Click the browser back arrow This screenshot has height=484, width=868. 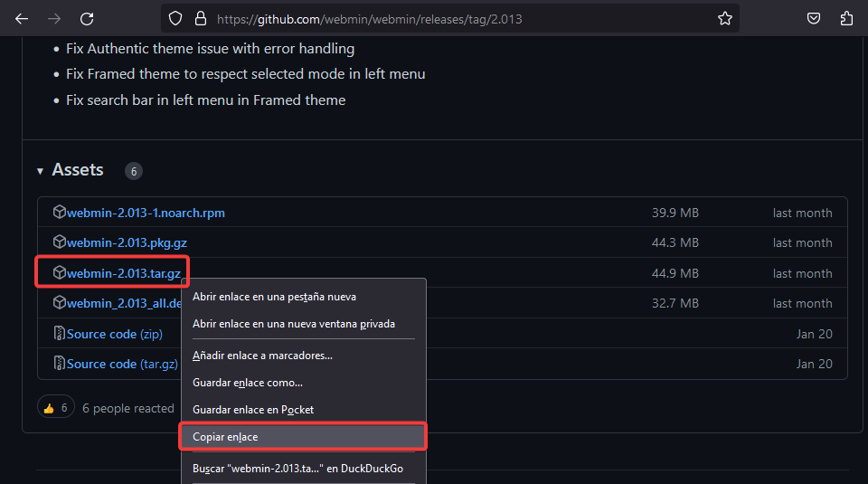[21, 18]
